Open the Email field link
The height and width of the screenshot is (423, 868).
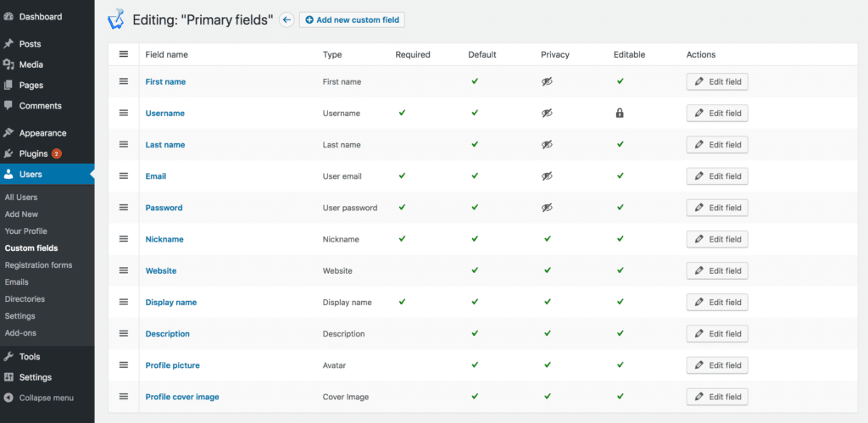pos(156,176)
